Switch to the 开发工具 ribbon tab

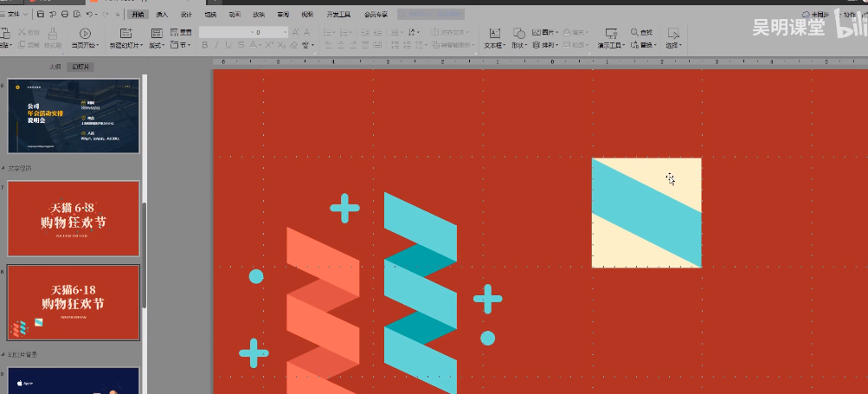tap(338, 15)
